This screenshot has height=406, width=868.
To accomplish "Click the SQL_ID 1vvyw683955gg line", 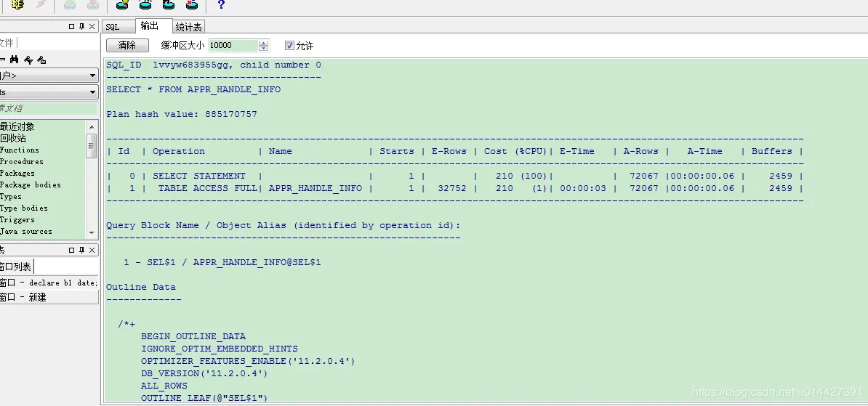I will [214, 65].
